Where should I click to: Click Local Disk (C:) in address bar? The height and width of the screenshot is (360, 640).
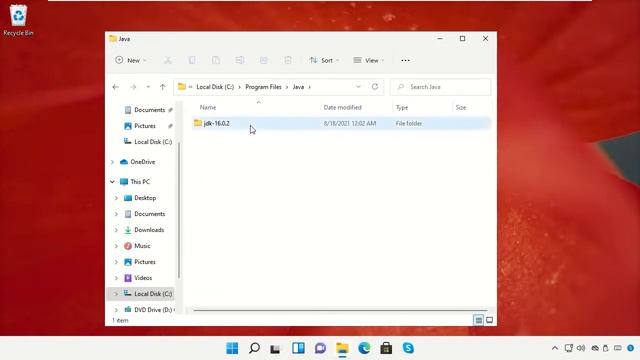click(215, 87)
